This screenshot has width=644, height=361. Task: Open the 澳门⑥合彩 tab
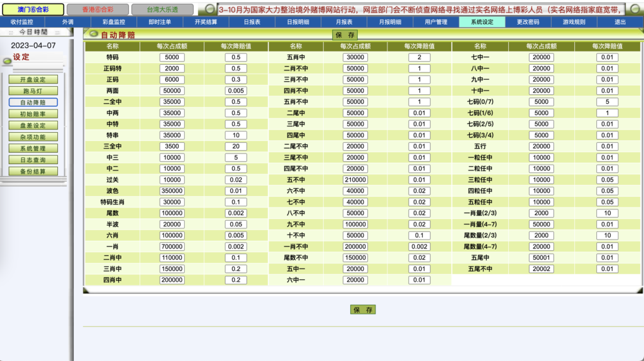(33, 9)
